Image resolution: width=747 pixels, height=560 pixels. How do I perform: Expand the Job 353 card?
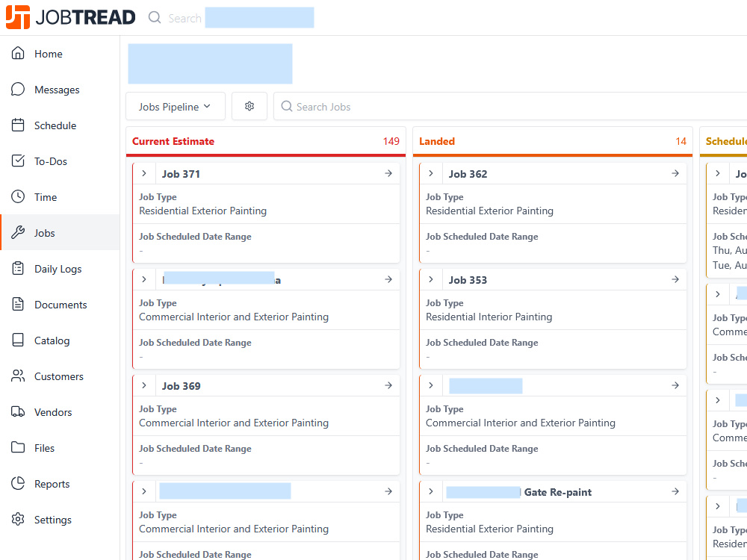(431, 279)
